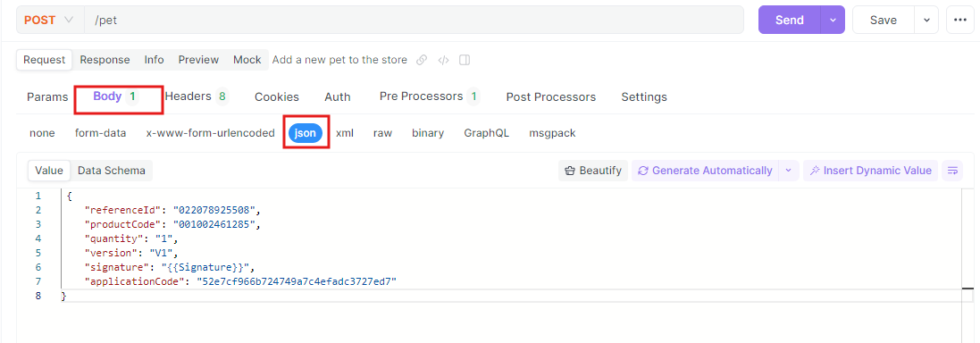Open the three-dot more options menu

click(960, 20)
